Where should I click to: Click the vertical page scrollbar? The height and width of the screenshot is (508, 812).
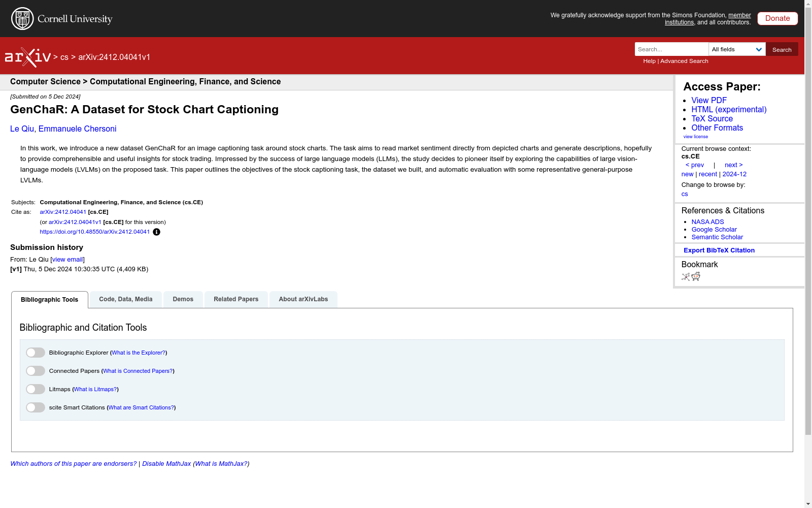(x=808, y=221)
